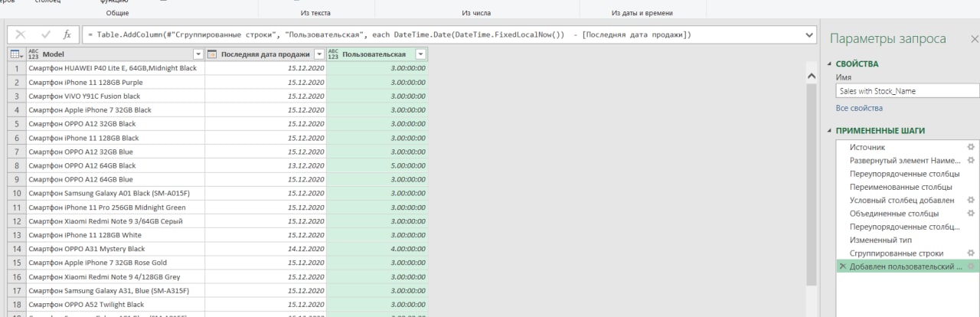
Task: Click the Из текста ribbon group label
Action: point(316,13)
